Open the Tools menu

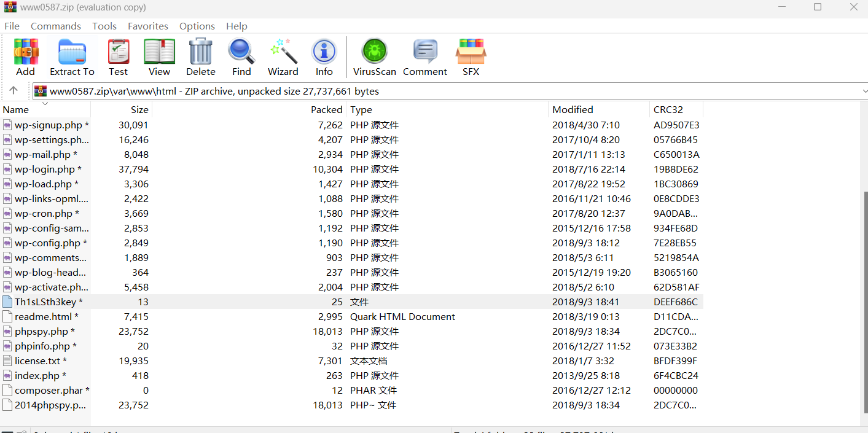point(104,26)
